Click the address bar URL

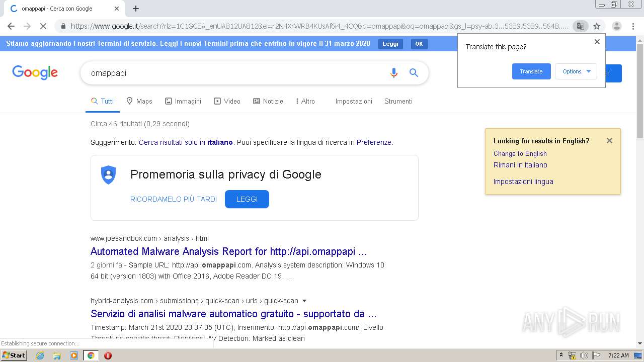(319, 26)
